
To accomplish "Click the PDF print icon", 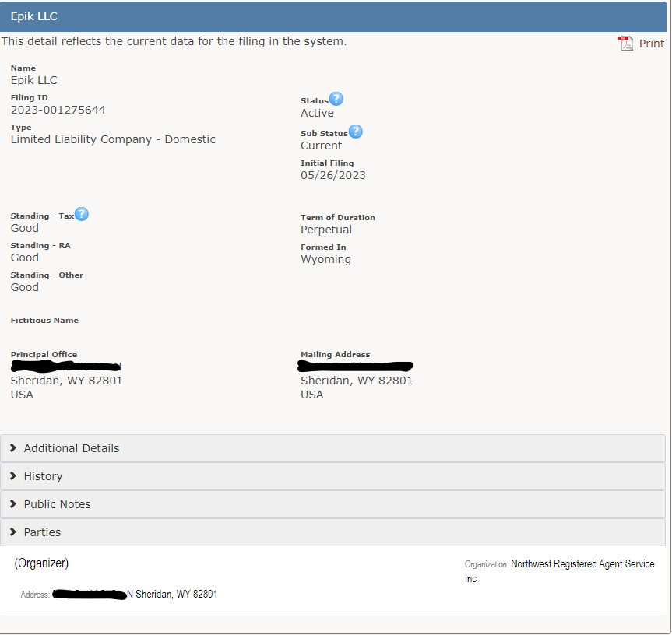I will tap(626, 44).
